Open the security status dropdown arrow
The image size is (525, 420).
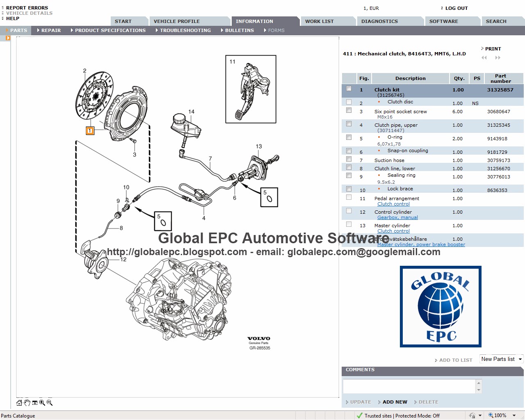480,415
